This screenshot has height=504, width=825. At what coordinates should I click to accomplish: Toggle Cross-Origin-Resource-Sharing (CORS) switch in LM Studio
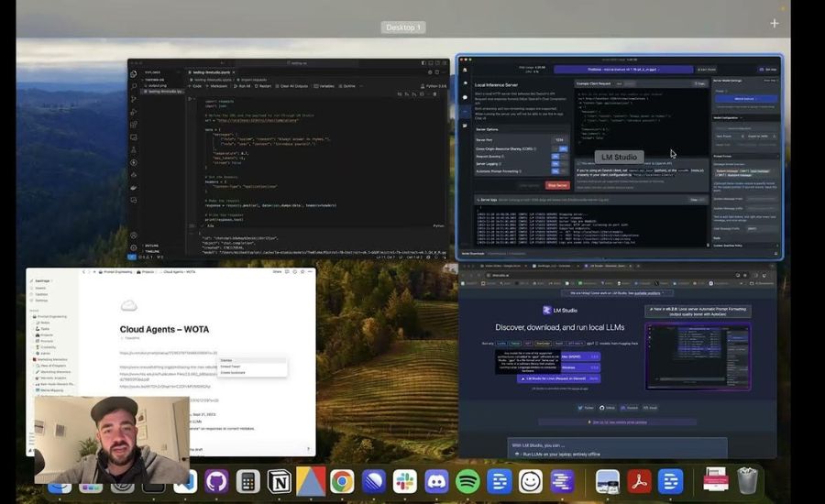(559, 148)
